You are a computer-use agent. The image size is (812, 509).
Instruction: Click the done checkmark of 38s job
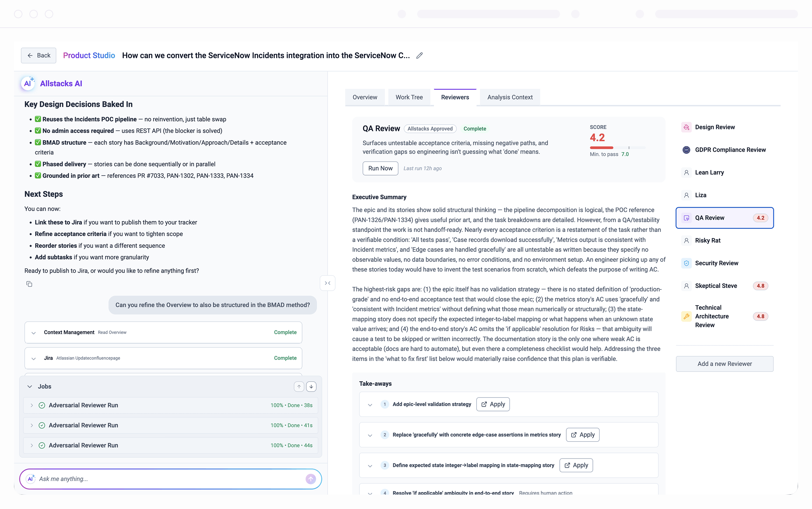pos(42,405)
